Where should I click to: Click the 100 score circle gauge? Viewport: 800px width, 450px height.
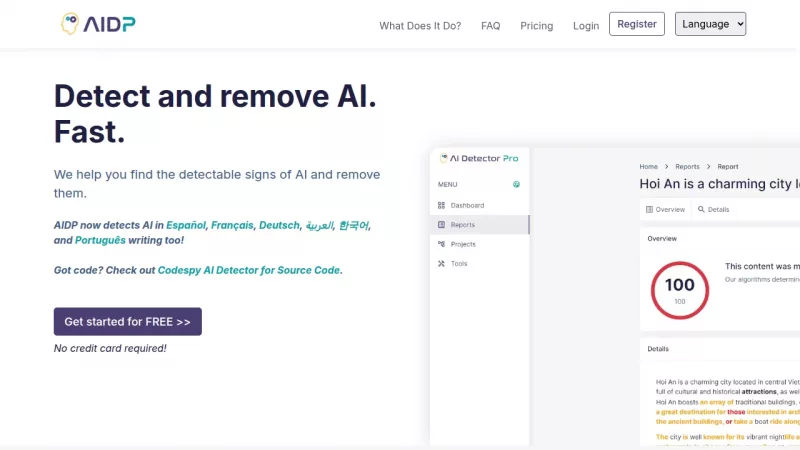pyautogui.click(x=680, y=290)
